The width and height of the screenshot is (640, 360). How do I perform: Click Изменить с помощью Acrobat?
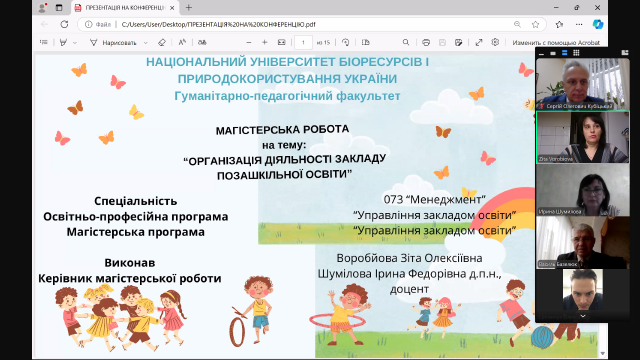coord(556,42)
